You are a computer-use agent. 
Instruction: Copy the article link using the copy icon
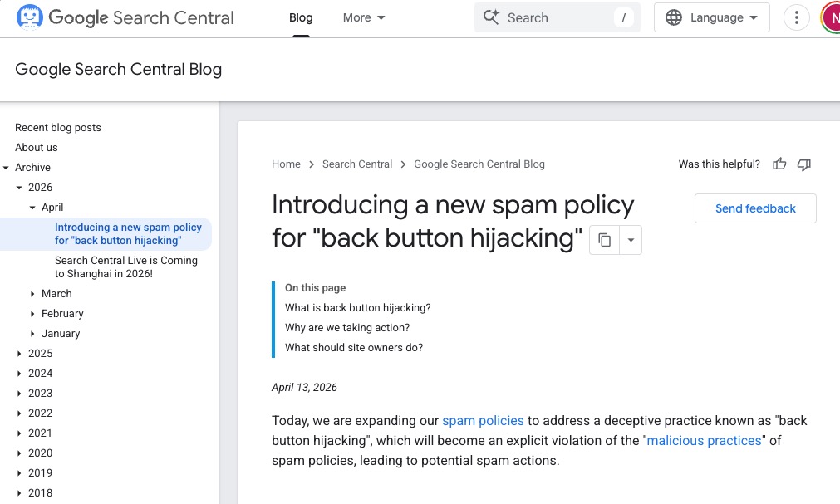pyautogui.click(x=604, y=240)
